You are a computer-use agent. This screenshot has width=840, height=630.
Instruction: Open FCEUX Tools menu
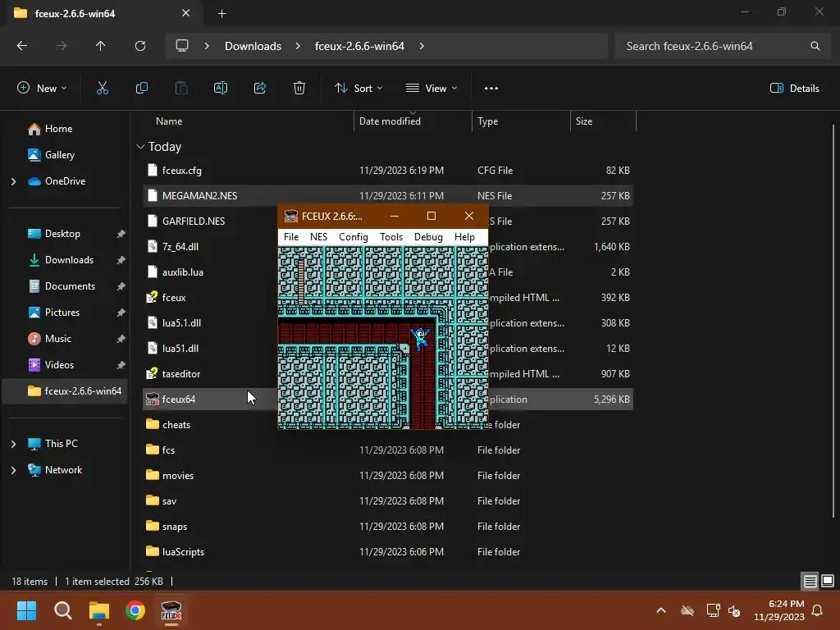pyautogui.click(x=391, y=237)
